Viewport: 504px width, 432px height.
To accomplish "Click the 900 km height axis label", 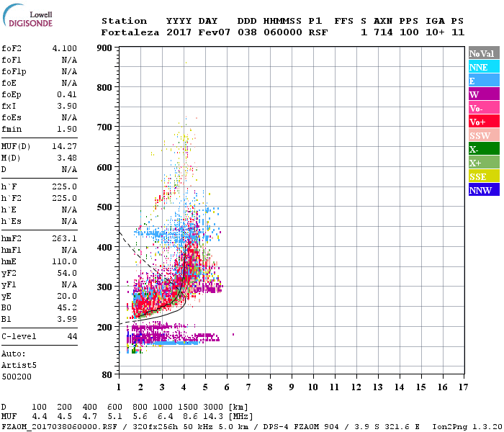I will point(104,48).
